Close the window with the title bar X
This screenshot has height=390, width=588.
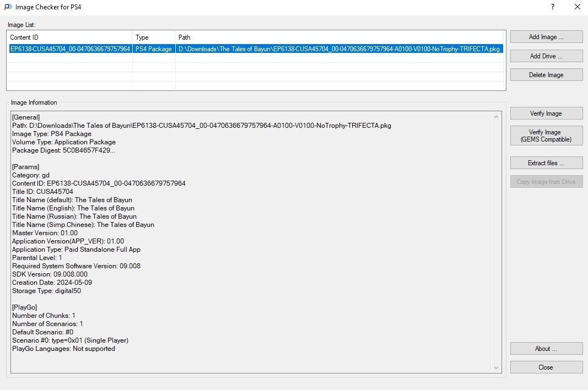pos(578,7)
